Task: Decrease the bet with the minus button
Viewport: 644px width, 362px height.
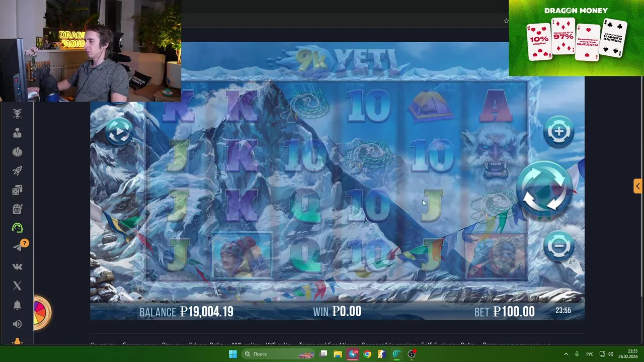Action: (558, 246)
